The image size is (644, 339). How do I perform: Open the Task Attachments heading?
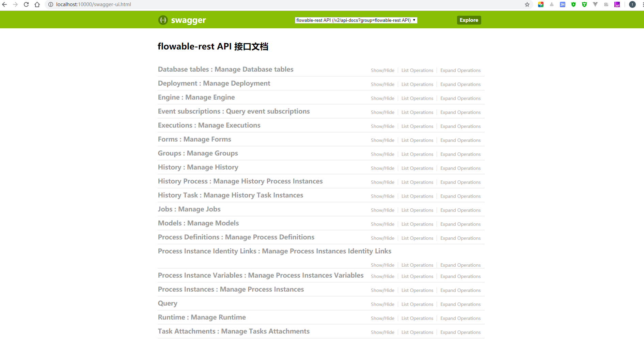[x=234, y=331]
